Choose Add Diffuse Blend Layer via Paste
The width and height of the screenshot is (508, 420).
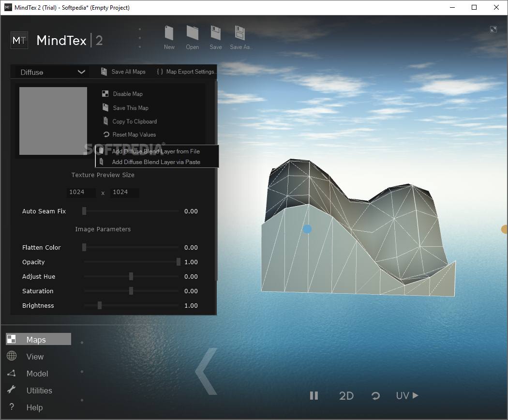pyautogui.click(x=157, y=162)
